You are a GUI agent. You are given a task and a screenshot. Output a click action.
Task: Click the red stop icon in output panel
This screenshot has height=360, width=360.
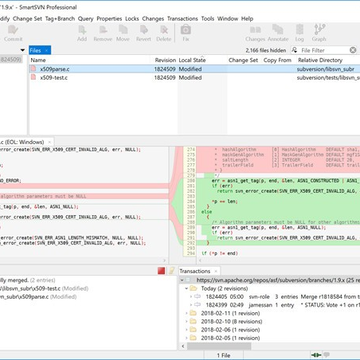(161, 271)
